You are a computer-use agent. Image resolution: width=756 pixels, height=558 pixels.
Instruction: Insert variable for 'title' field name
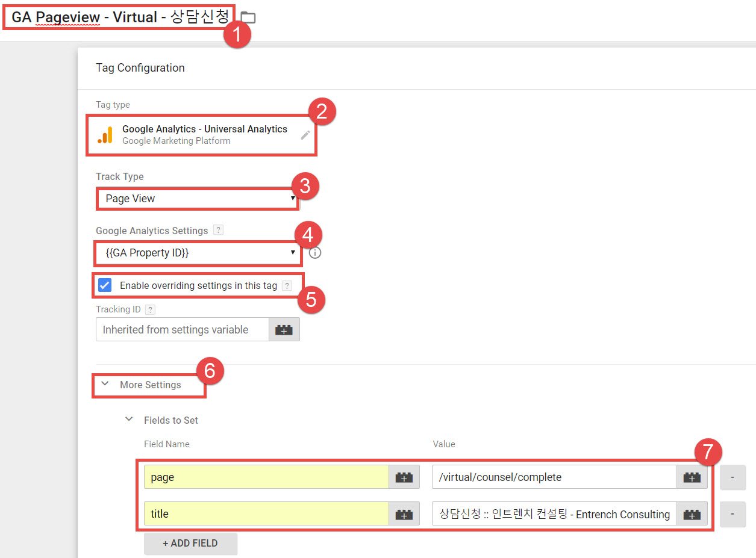click(404, 514)
